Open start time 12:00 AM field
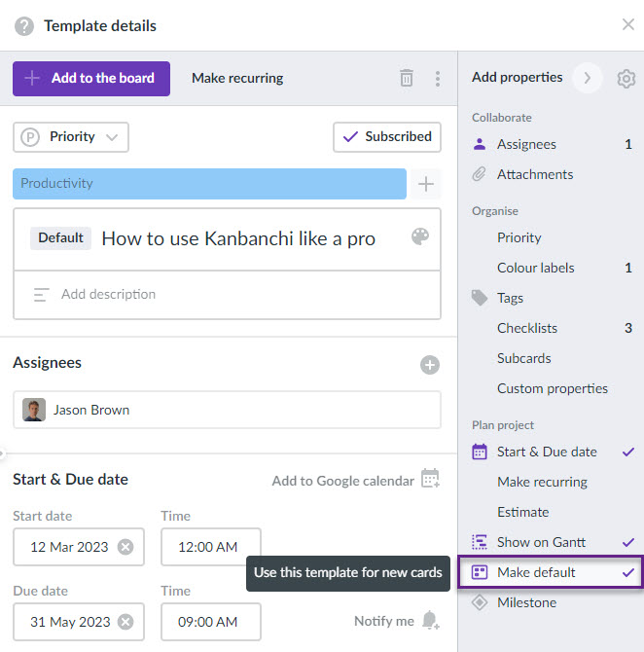Image resolution: width=644 pixels, height=652 pixels. click(x=211, y=547)
